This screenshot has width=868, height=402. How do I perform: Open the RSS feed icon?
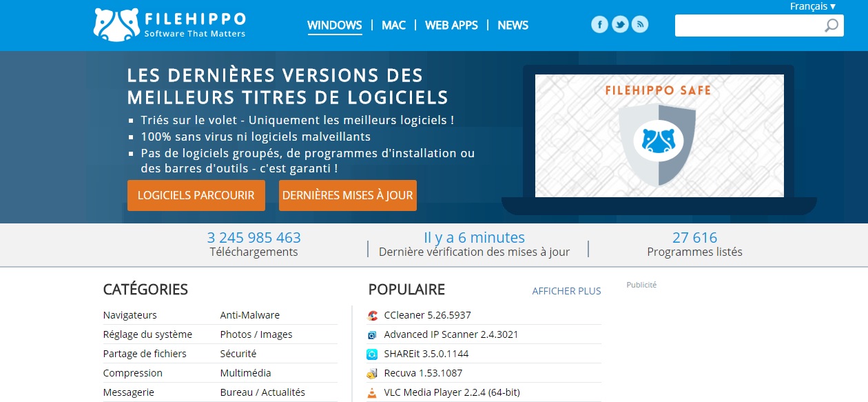[640, 23]
